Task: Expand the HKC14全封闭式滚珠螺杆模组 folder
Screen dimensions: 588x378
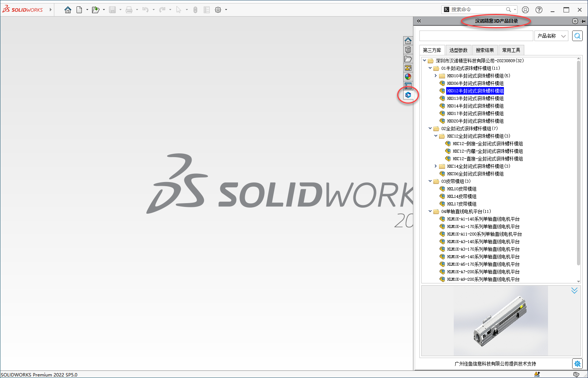Action: [x=436, y=166]
